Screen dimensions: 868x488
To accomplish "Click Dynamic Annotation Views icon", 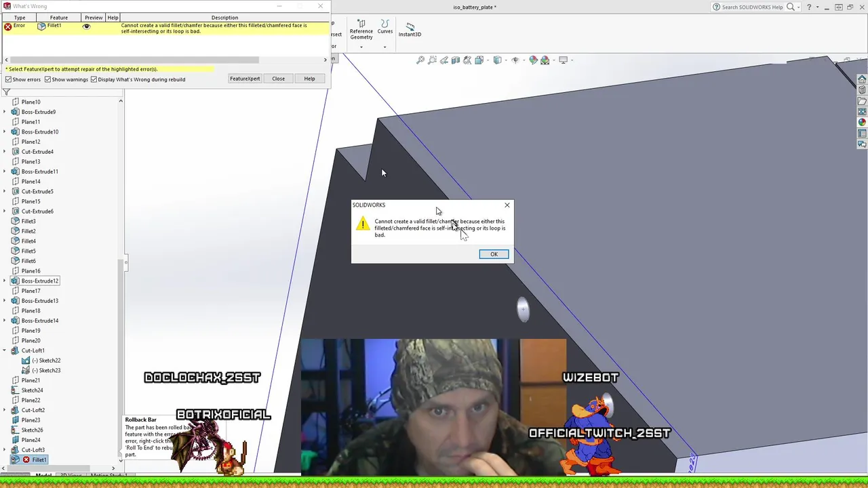I will pyautogui.click(x=467, y=60).
